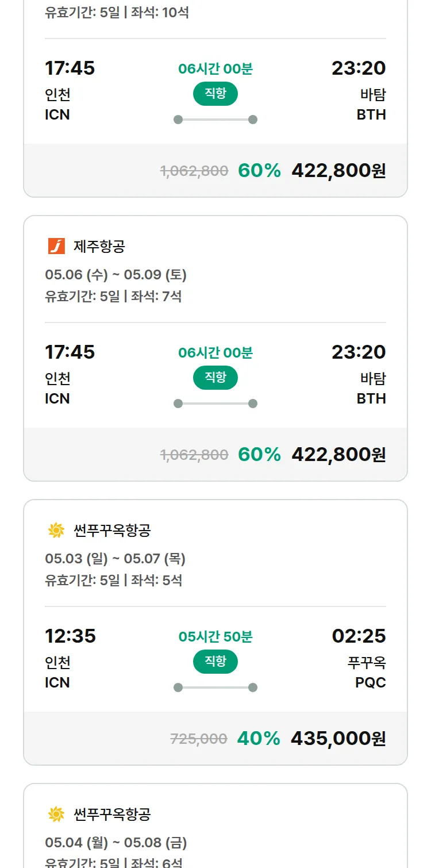The image size is (431, 868).
Task: Click the 02:25 arrival time at 푸꾸옥
Action: 359,636
